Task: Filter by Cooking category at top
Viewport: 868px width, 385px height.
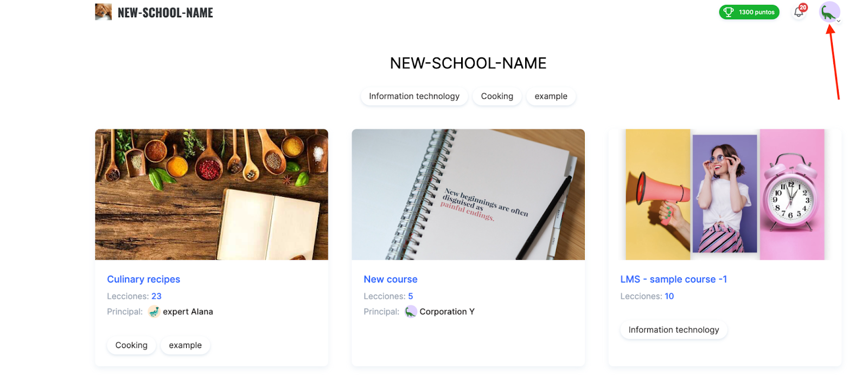Action: tap(497, 97)
